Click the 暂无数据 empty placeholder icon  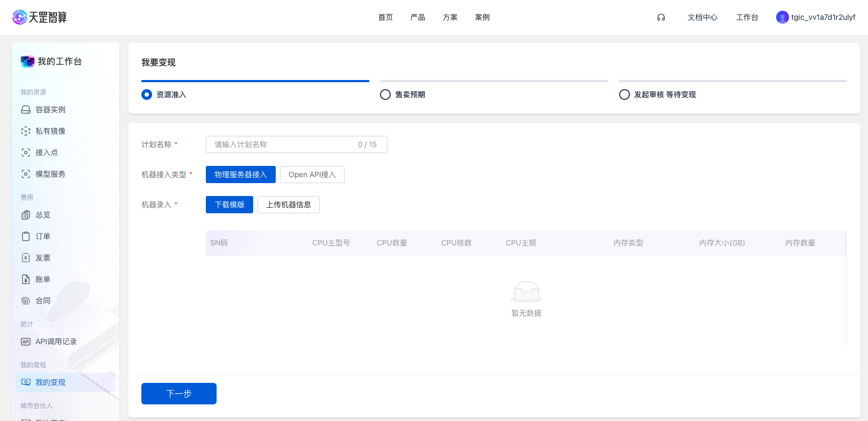[x=527, y=292]
